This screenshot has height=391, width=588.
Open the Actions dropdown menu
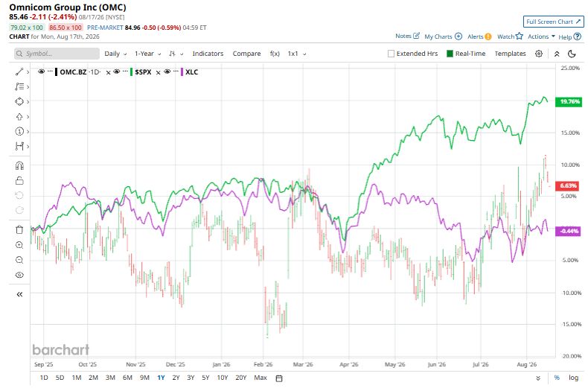(541, 36)
